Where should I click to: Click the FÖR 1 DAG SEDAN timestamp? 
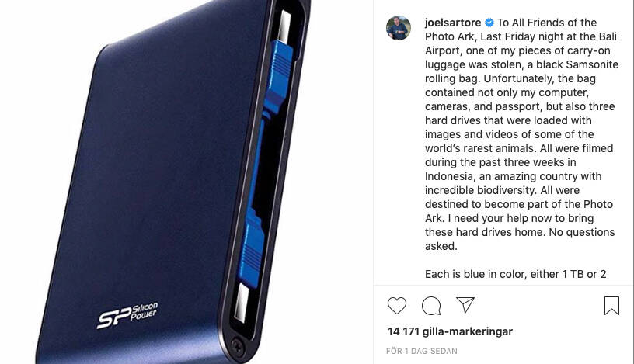tap(422, 351)
